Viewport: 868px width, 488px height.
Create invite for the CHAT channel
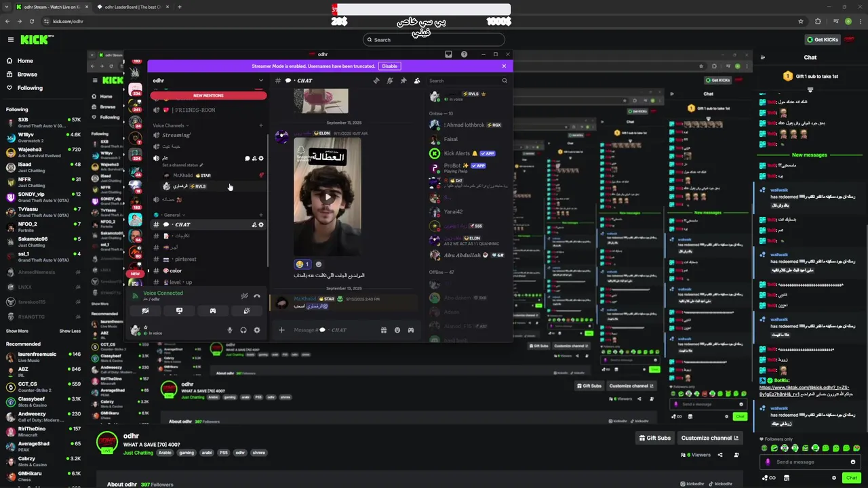click(254, 224)
